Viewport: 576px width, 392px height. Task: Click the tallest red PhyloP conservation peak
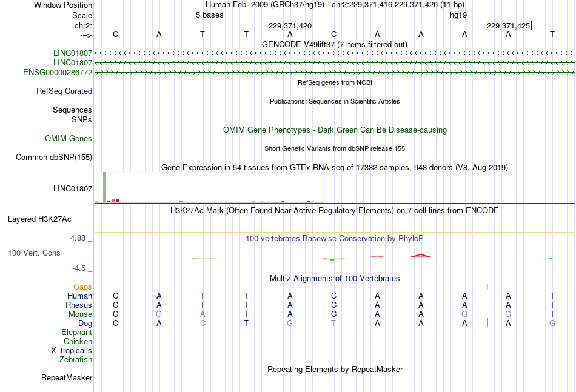point(421,256)
